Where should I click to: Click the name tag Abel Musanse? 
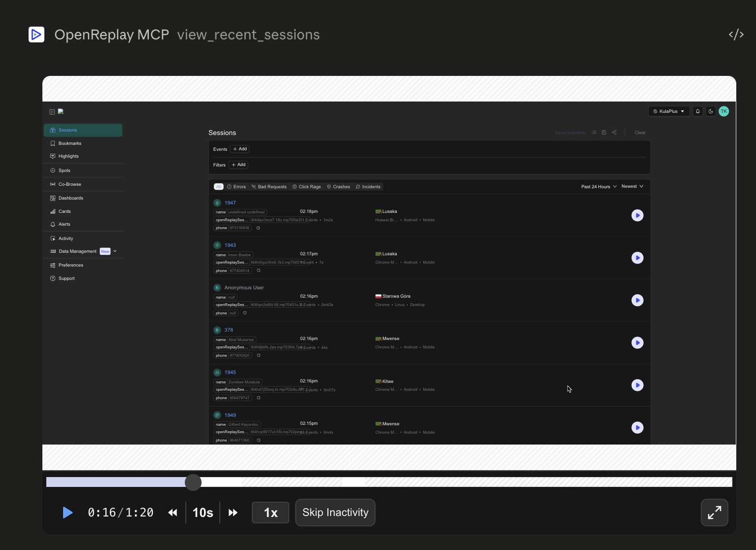(x=235, y=340)
